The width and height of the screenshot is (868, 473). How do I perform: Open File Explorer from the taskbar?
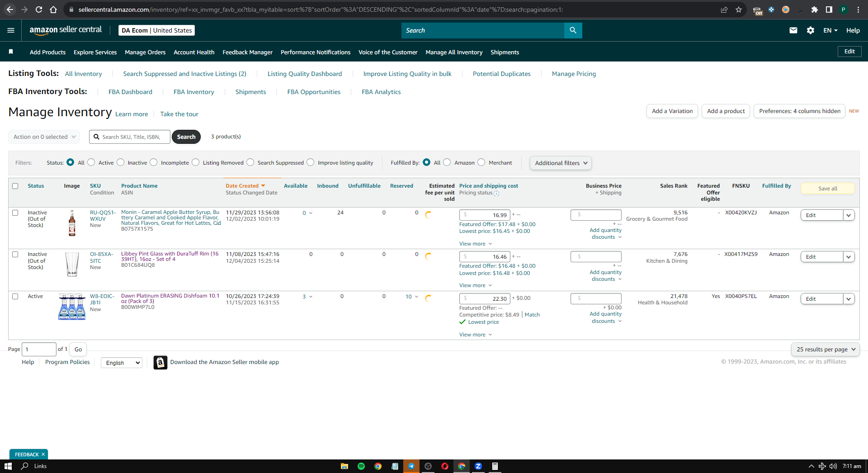coord(344,466)
